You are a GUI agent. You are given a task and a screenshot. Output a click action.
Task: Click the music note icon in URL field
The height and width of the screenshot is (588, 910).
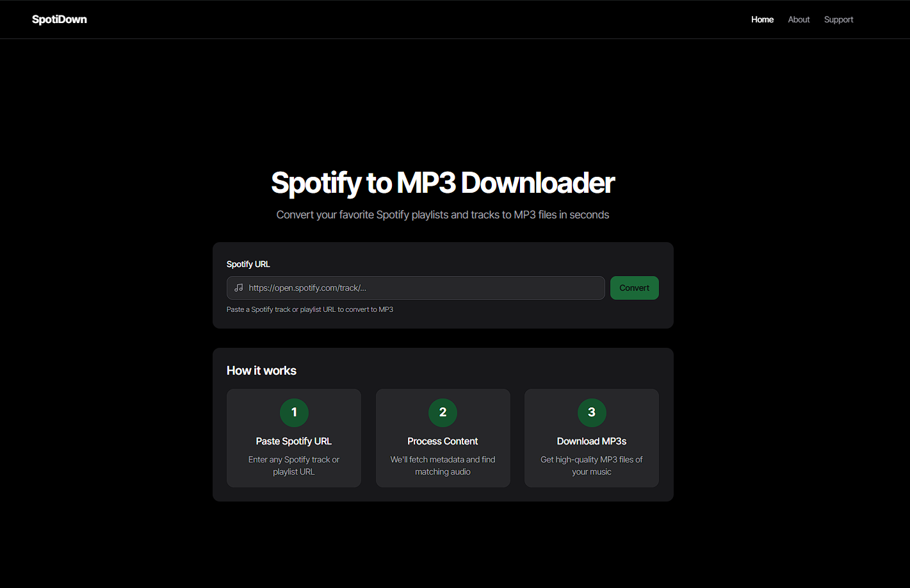coord(239,288)
